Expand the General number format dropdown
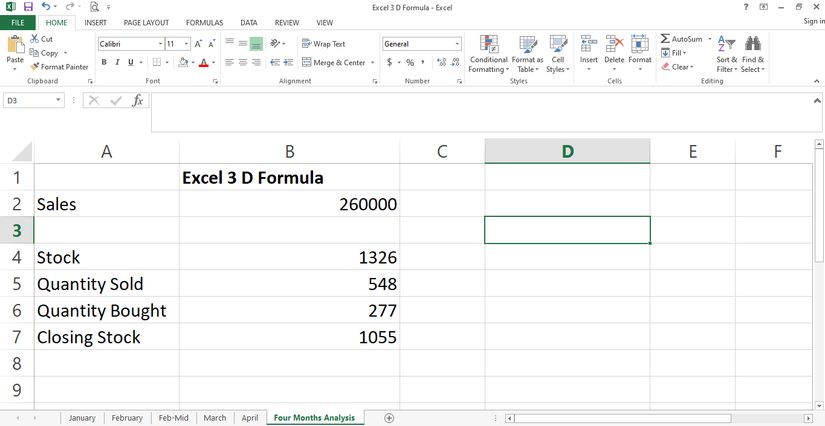825x426 pixels. (x=457, y=44)
